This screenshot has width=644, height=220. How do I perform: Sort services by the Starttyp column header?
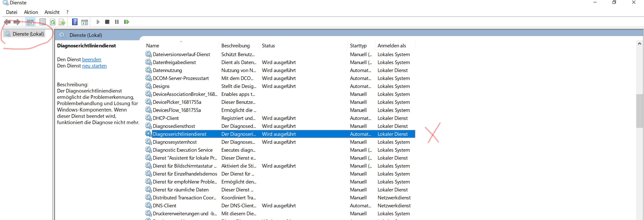click(358, 46)
